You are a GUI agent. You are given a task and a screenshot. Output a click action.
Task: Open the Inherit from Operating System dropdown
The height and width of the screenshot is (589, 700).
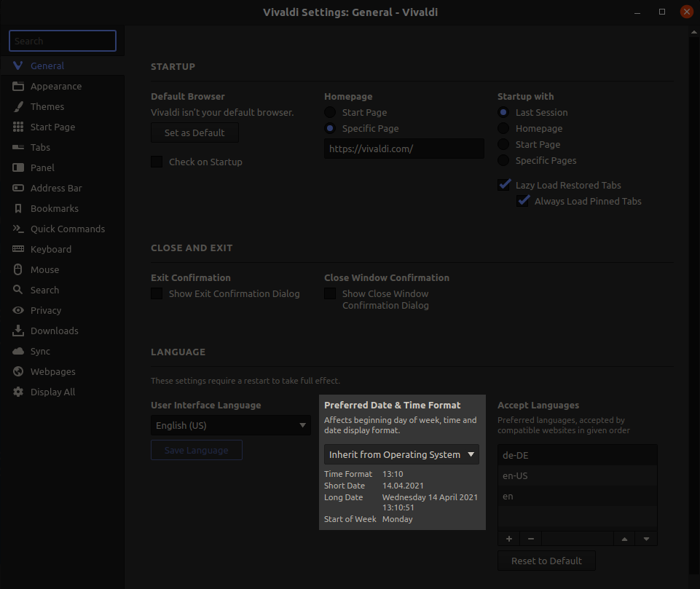tap(401, 454)
